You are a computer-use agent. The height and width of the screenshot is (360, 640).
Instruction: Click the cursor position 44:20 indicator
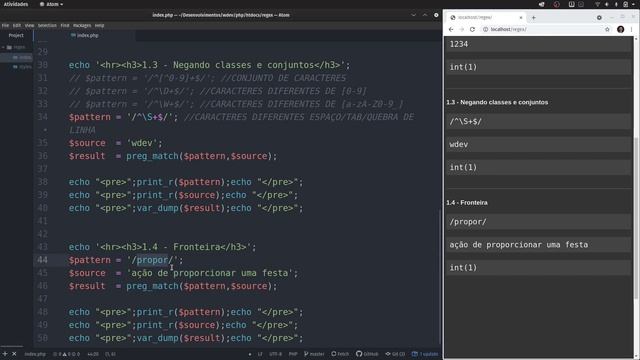(93, 354)
